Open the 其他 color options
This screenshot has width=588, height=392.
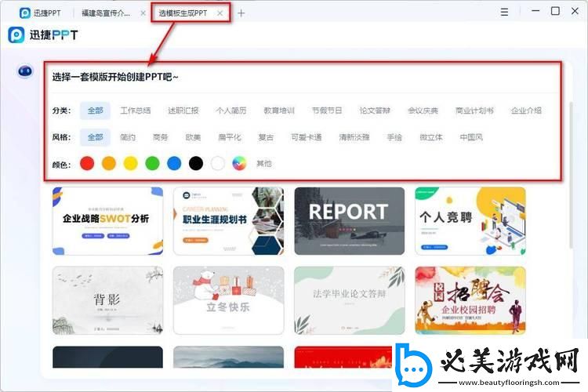tap(265, 164)
